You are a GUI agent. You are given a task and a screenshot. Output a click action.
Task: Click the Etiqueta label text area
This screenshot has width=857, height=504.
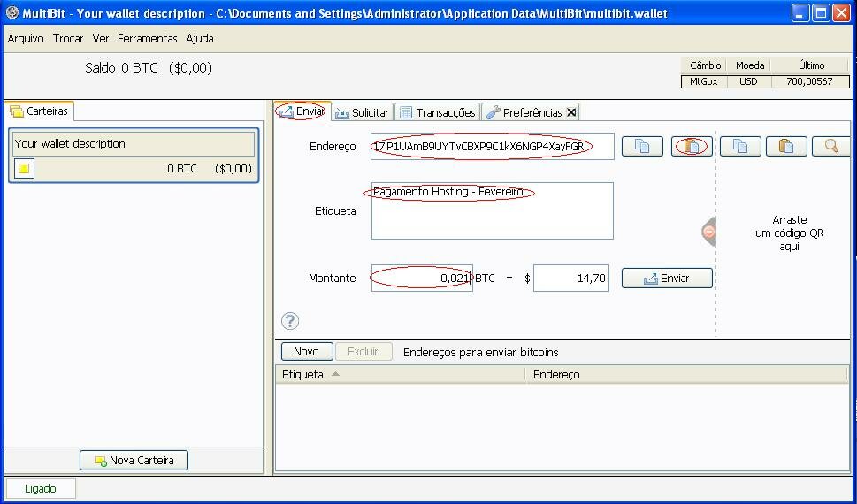tap(492, 211)
